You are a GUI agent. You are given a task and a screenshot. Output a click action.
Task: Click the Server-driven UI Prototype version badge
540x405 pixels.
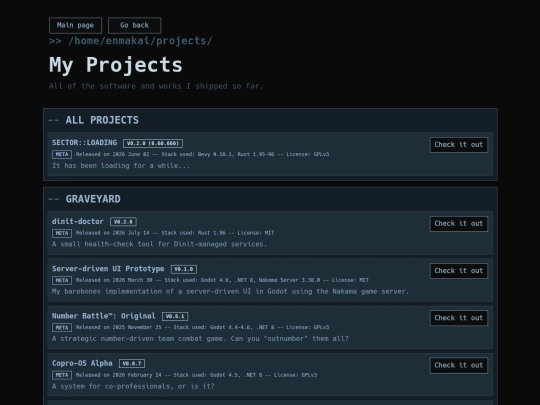tap(184, 269)
